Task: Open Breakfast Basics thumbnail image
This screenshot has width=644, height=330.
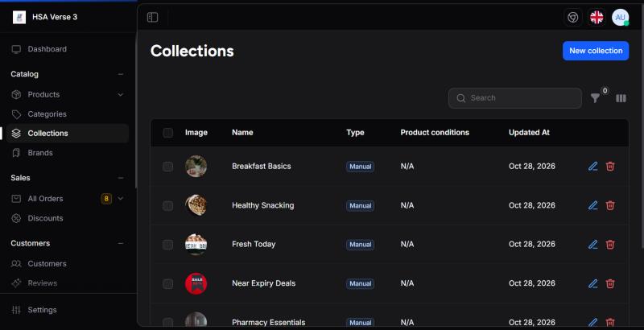Action: (196, 167)
